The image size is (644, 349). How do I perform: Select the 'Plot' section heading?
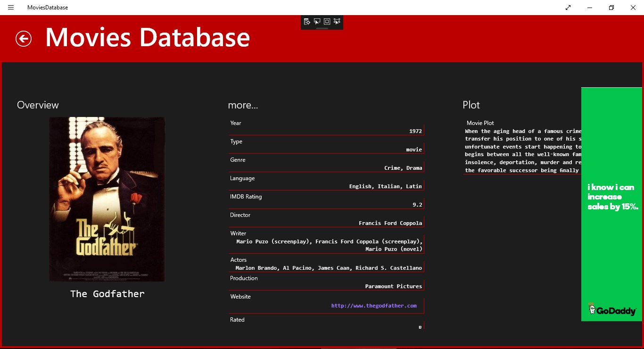(x=471, y=105)
